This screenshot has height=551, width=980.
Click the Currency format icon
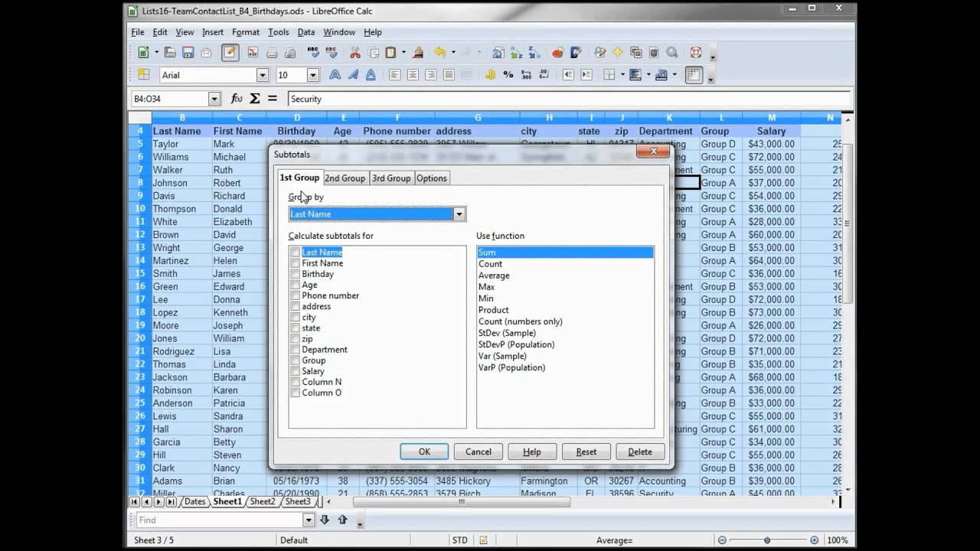(x=490, y=75)
